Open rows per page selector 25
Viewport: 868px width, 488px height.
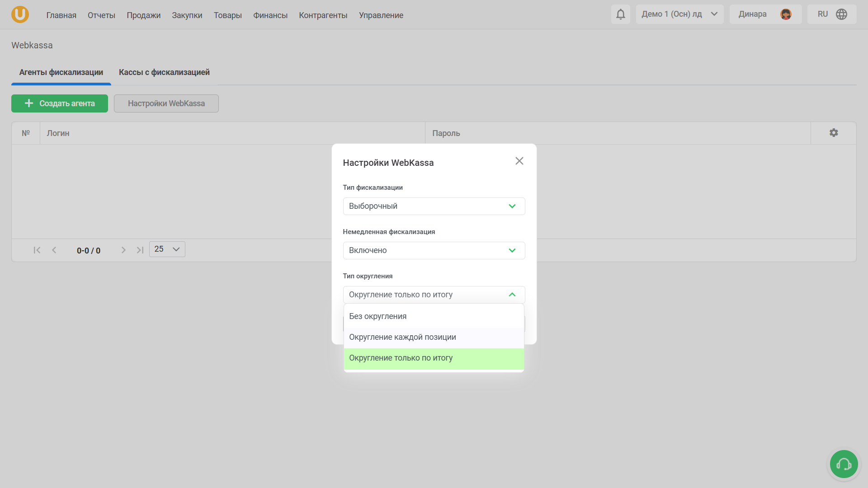tap(167, 249)
